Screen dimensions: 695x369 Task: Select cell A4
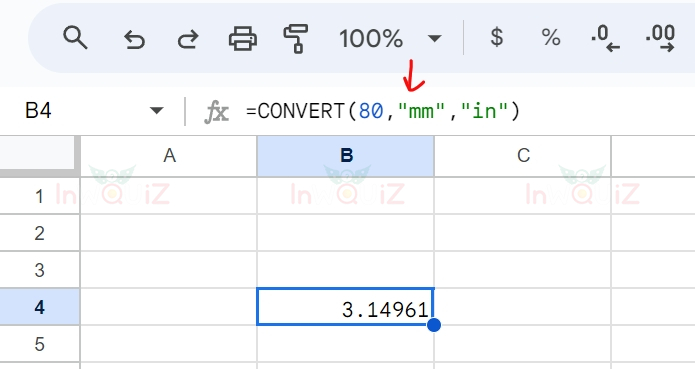click(169, 307)
